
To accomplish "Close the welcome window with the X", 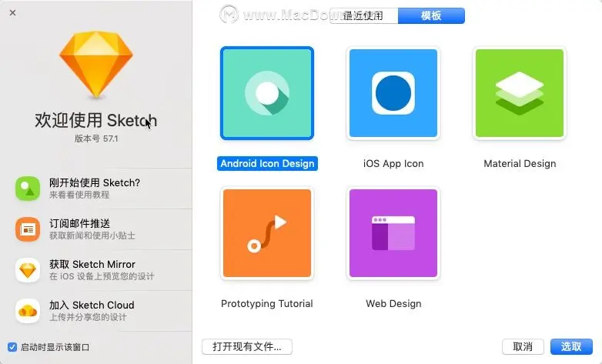I will pos(12,12).
